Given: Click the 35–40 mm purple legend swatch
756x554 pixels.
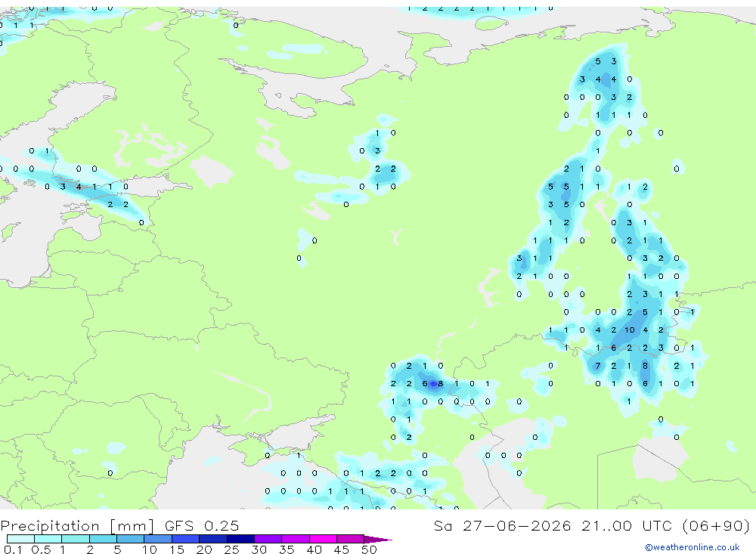Looking at the screenshot, I should pos(295,539).
